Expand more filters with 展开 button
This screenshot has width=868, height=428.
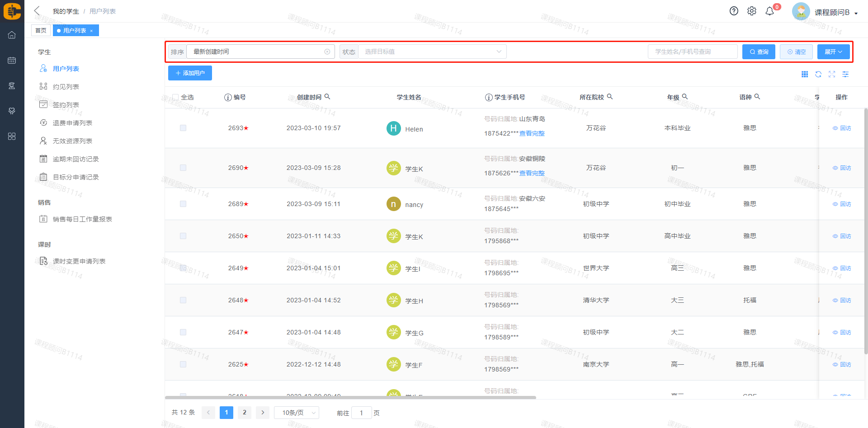coord(833,52)
